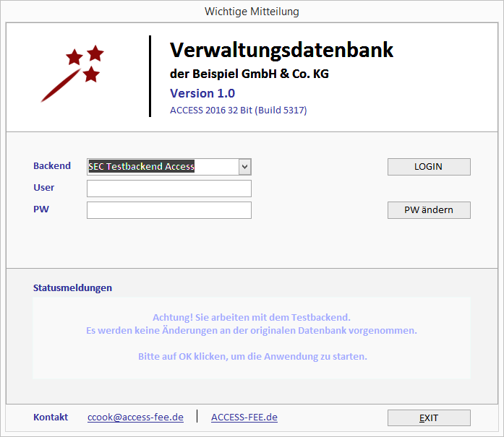Click the User field label
Viewport: 504px width, 437px height.
44,188
